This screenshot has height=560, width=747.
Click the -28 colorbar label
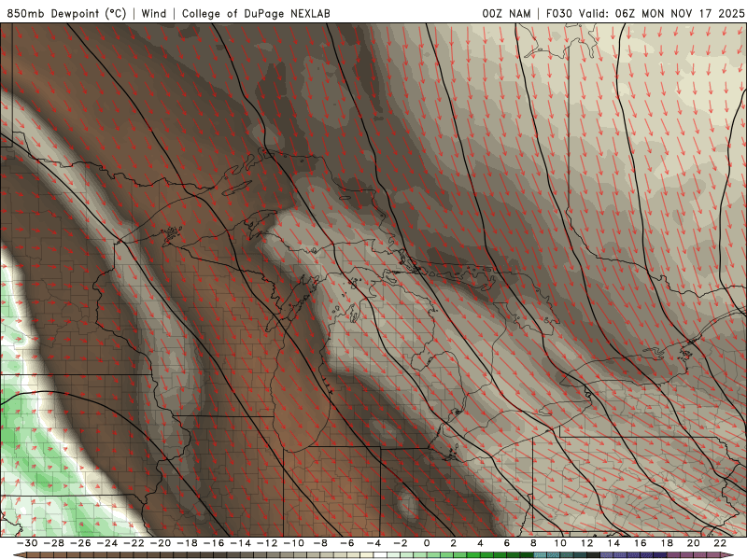(53, 543)
